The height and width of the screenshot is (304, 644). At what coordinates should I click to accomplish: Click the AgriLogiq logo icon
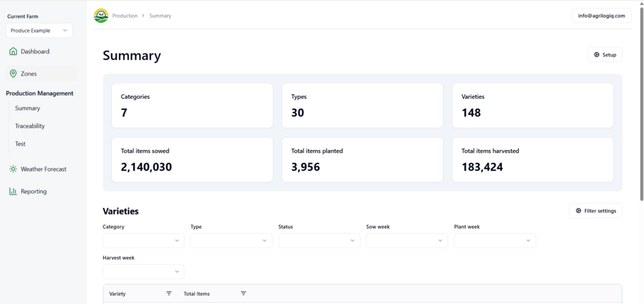(x=101, y=16)
